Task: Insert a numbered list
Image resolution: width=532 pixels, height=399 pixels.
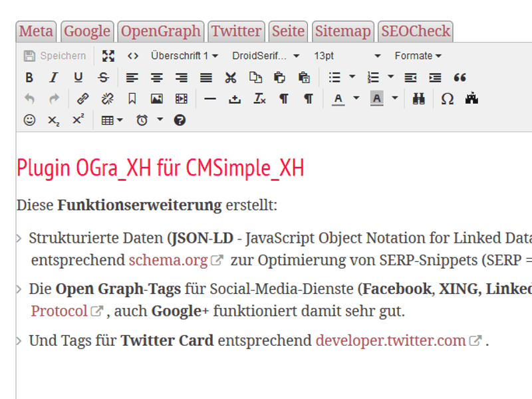Action: (x=373, y=78)
